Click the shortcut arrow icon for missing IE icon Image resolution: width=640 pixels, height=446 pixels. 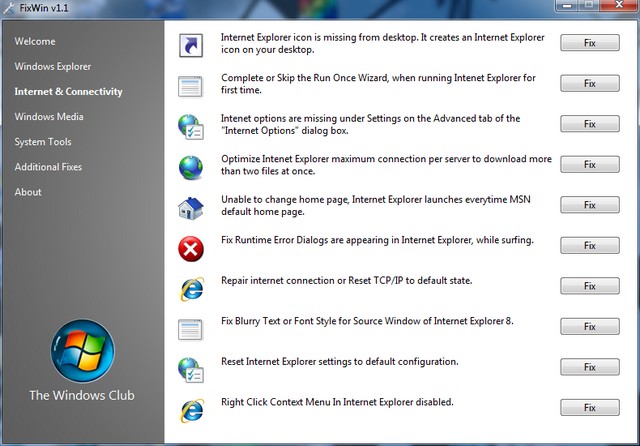tap(191, 45)
